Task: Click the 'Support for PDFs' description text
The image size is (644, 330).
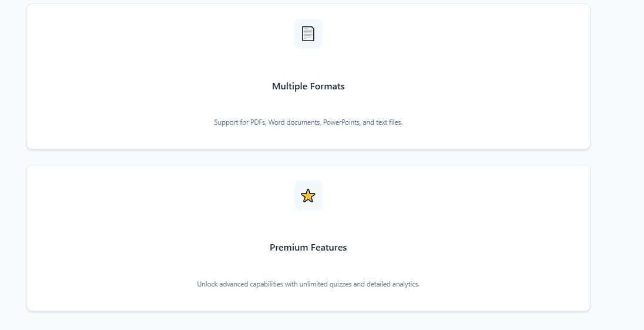Action: tap(308, 122)
